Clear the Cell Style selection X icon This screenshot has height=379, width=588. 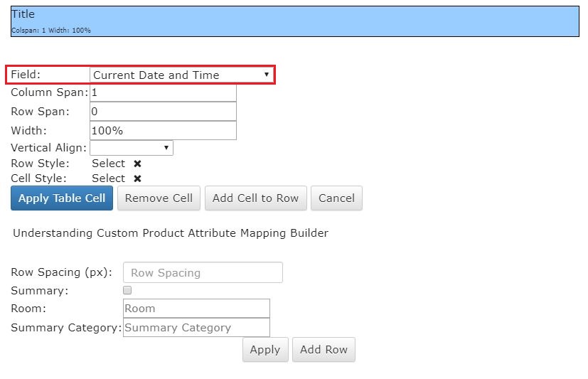[x=138, y=178]
